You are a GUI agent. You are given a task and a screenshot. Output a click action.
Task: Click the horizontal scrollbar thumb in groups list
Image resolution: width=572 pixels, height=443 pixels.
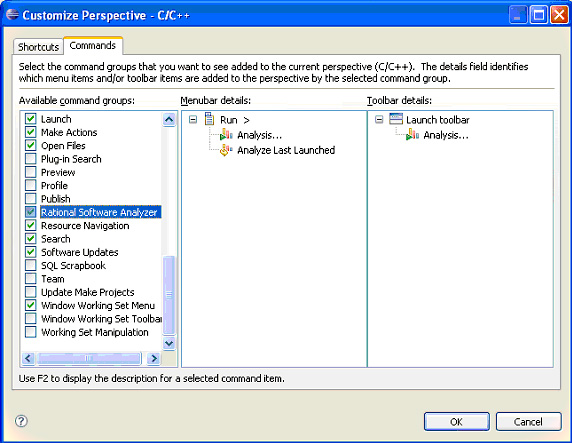click(x=89, y=358)
